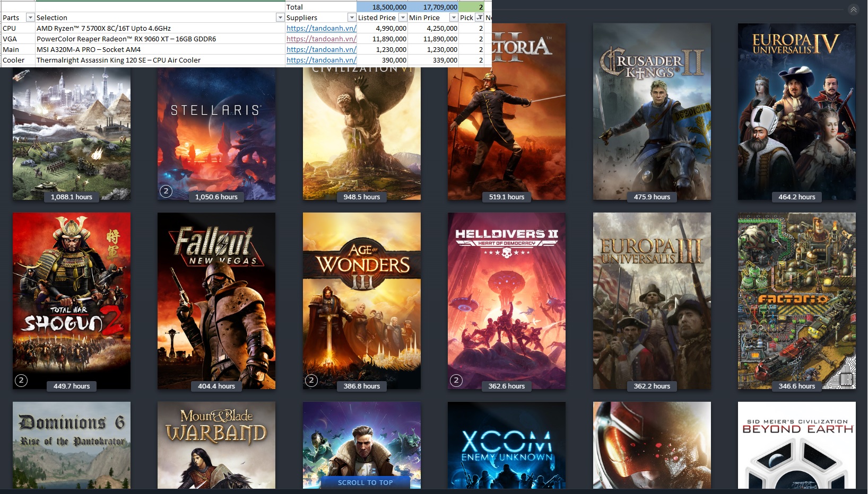Image resolution: width=868 pixels, height=494 pixels.
Task: Click the '464.2 hours' label
Action: (797, 197)
